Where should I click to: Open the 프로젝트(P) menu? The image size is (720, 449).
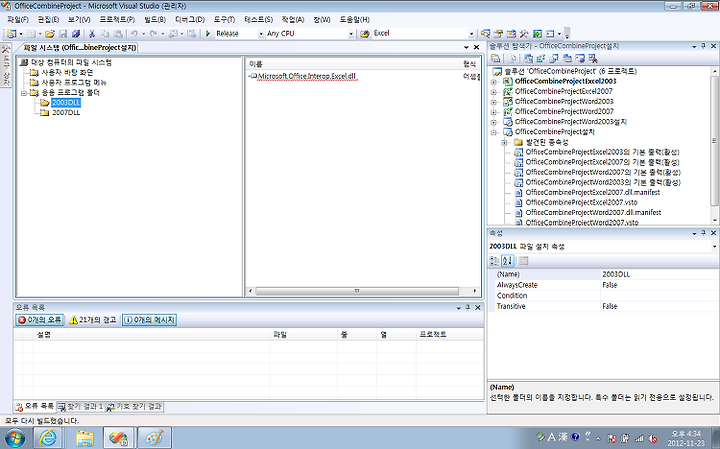tap(118, 19)
